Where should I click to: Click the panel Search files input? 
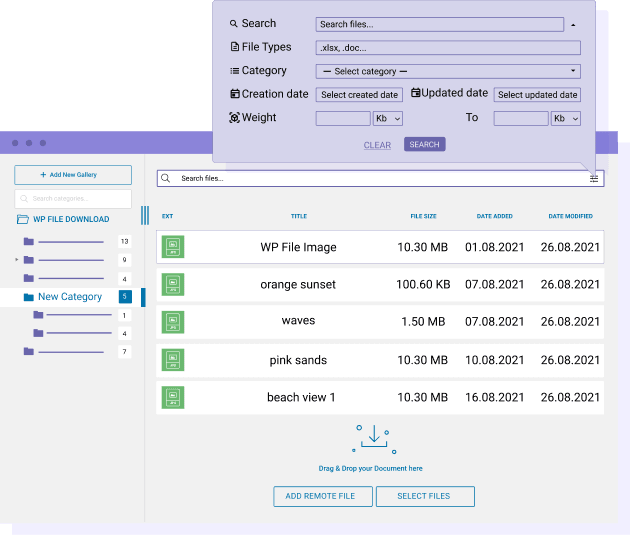(x=440, y=24)
